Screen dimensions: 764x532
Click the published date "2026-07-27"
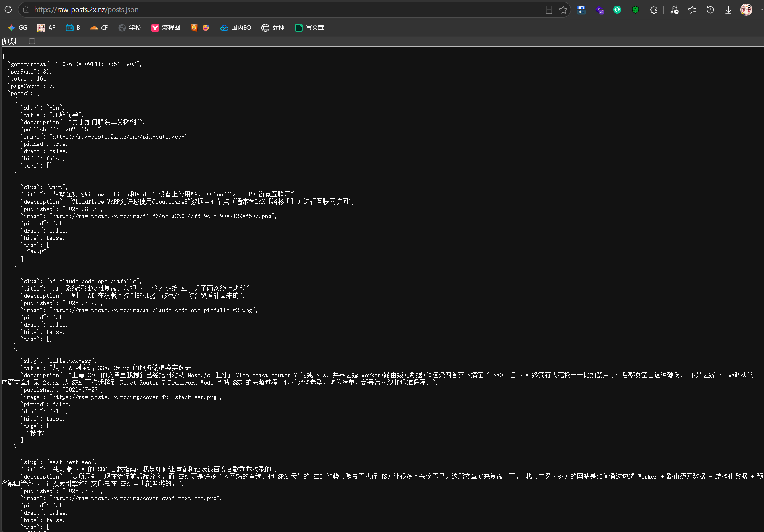(82, 390)
